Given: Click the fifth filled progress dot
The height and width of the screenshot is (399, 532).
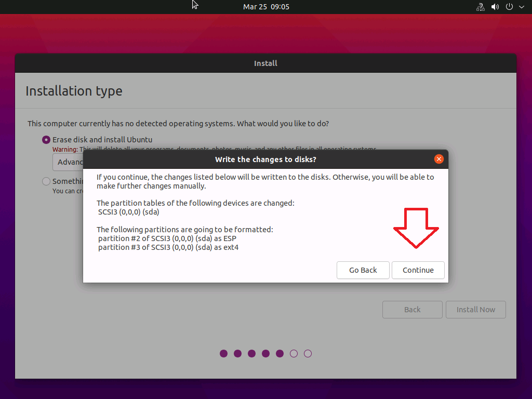Looking at the screenshot, I should click(x=280, y=354).
